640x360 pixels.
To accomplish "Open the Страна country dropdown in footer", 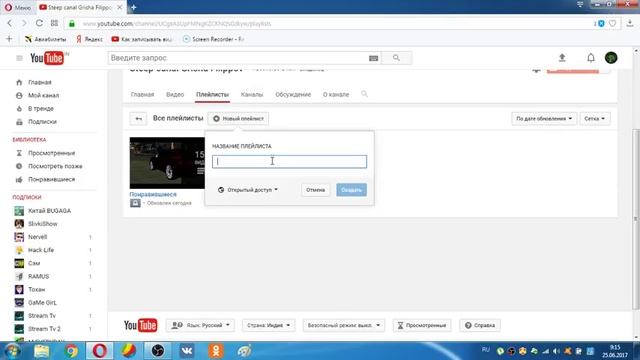I will 269,325.
